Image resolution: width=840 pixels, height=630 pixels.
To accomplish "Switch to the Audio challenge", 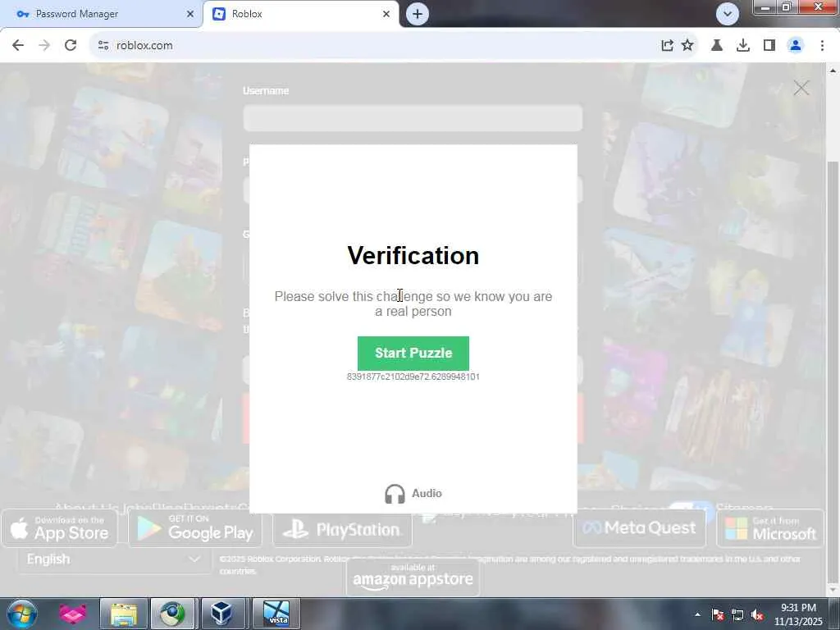I will pyautogui.click(x=413, y=493).
